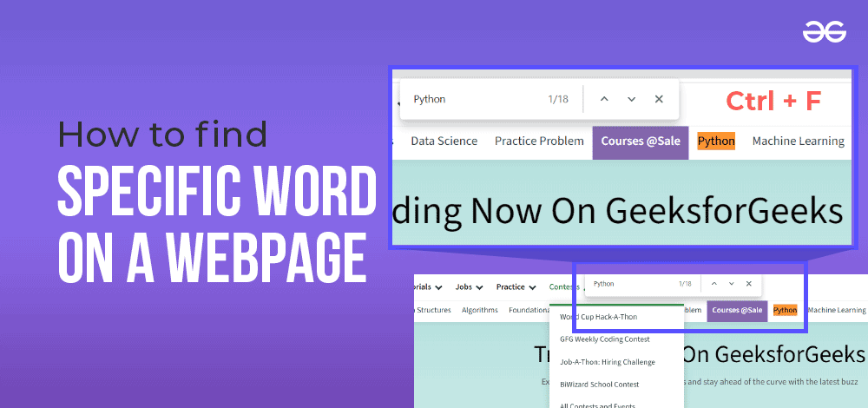The image size is (868, 408).
Task: Open Data Science tab in enlarged view
Action: 444,141
